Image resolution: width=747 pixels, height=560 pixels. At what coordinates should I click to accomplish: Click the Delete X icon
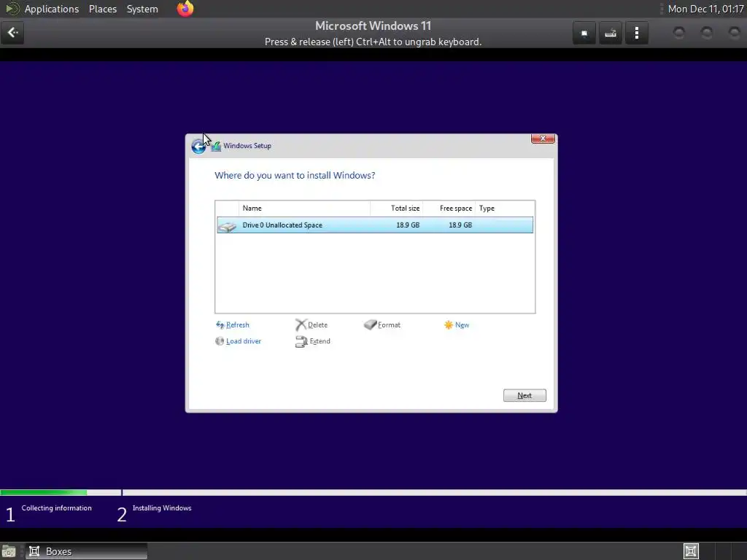301,324
